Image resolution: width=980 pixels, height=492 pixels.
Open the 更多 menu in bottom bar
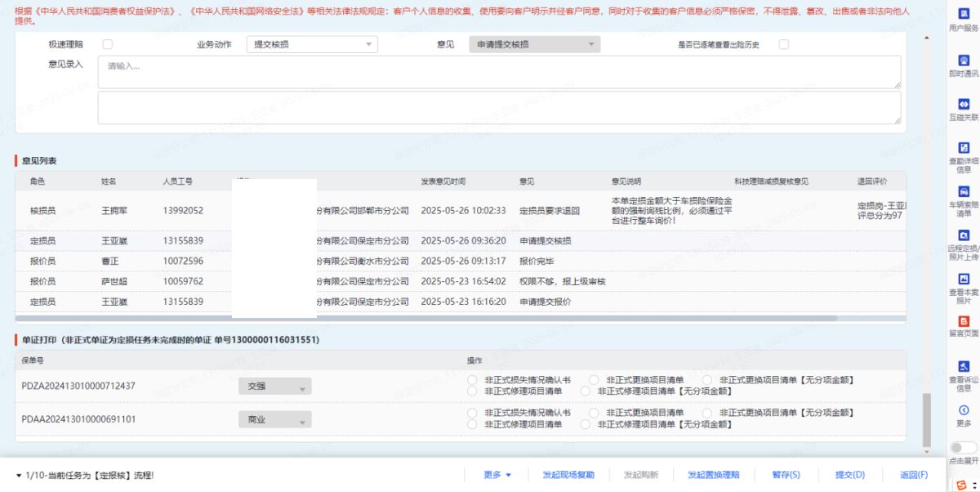(497, 475)
